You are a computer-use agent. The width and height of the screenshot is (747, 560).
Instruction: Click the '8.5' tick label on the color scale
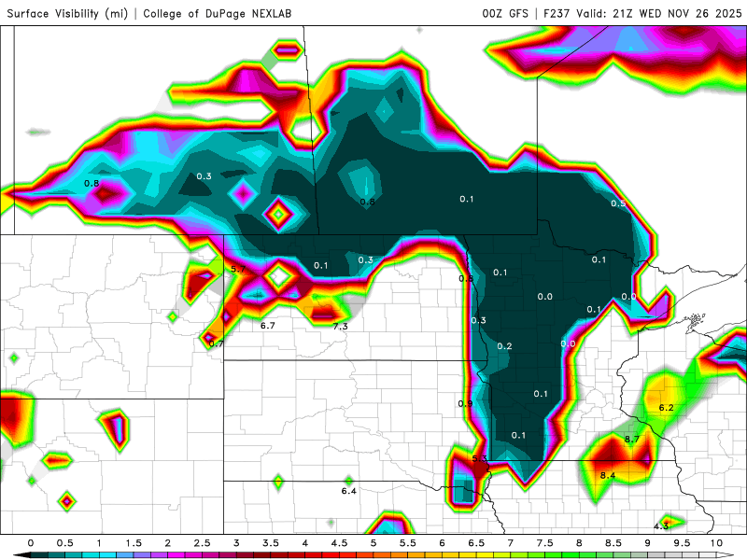613,543
